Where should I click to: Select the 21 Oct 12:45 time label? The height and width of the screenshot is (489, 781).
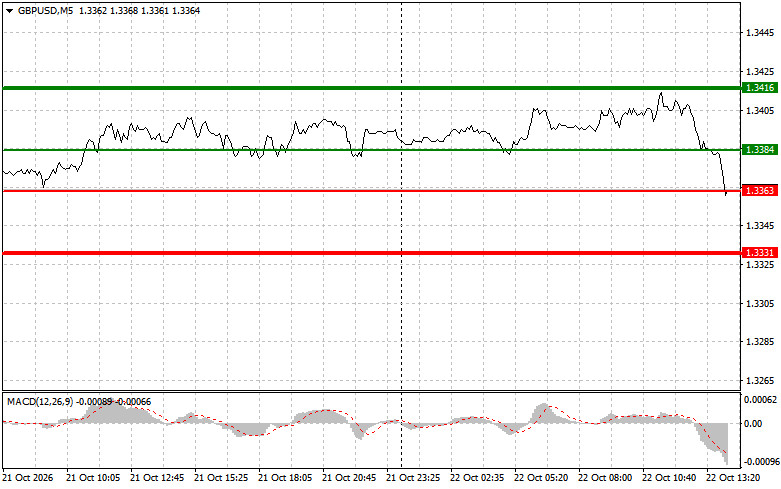157,478
